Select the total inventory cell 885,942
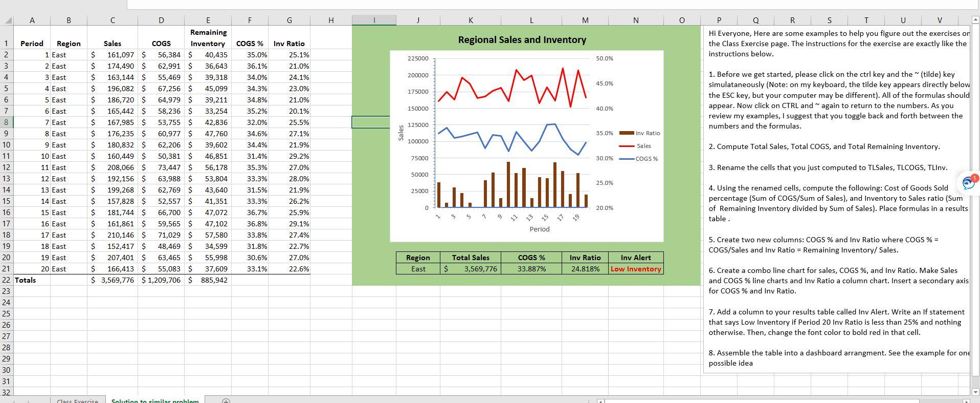This screenshot has width=980, height=403. [208, 280]
